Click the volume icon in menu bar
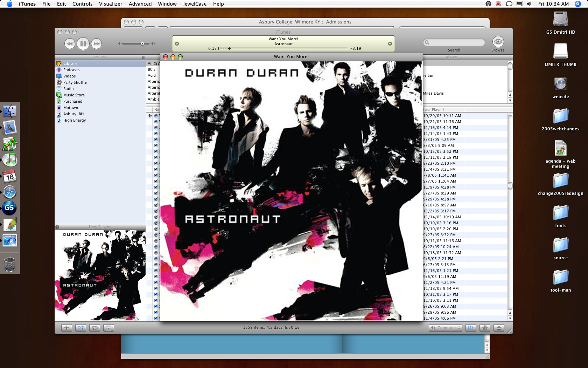The width and height of the screenshot is (588, 368). pyautogui.click(x=529, y=4)
